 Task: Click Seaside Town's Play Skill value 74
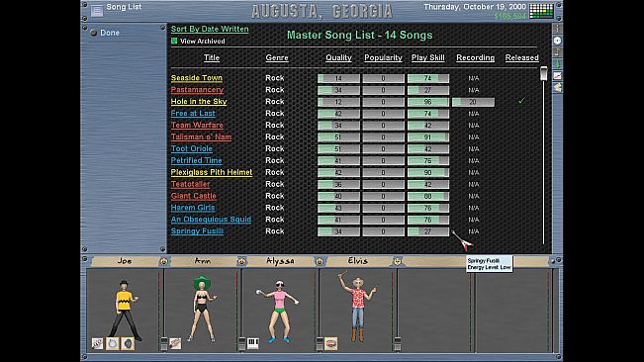pos(428,78)
